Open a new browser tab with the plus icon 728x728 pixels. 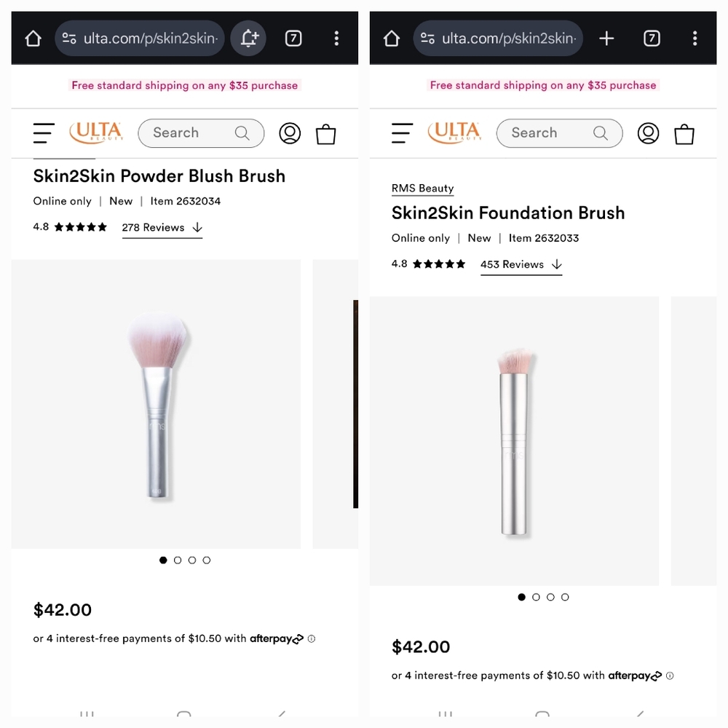tap(606, 38)
